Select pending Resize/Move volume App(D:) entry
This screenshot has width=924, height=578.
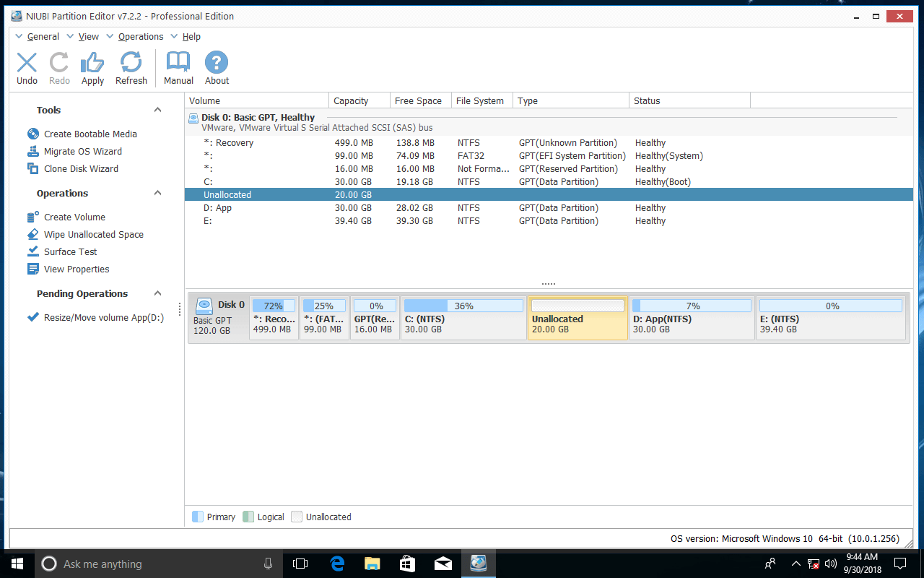click(104, 317)
